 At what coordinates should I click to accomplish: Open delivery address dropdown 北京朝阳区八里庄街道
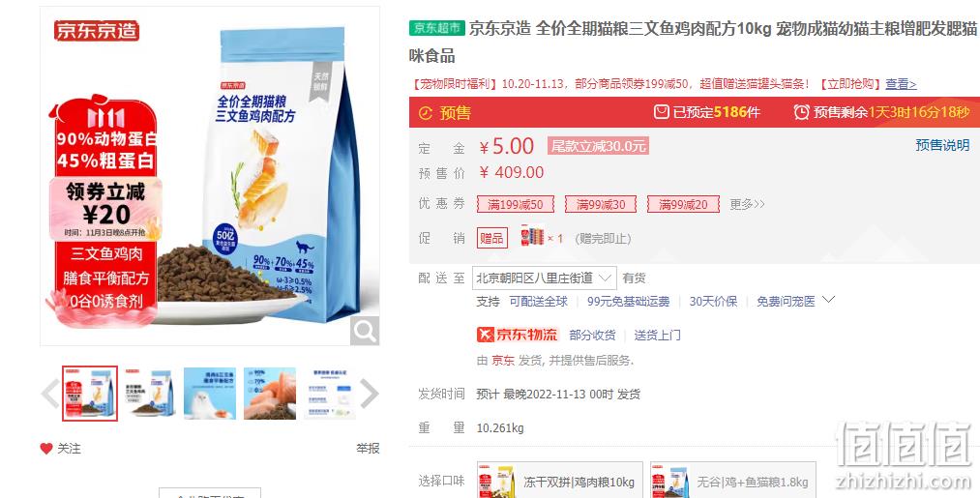pyautogui.click(x=545, y=278)
